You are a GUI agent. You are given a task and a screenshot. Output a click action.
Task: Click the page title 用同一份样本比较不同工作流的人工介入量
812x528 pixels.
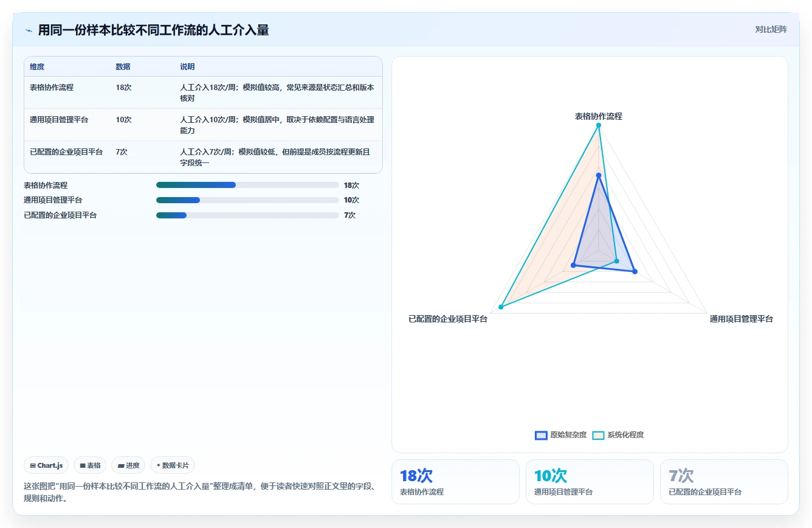pyautogui.click(x=153, y=30)
